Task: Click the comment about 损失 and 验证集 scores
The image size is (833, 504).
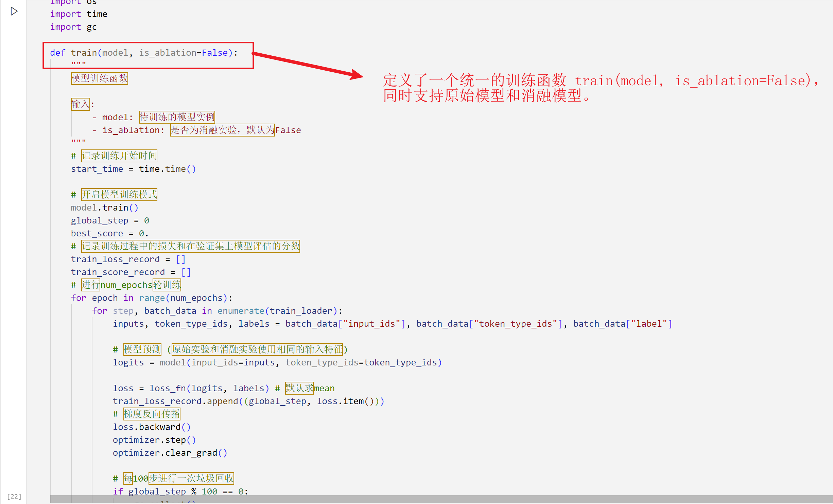Action: click(185, 246)
